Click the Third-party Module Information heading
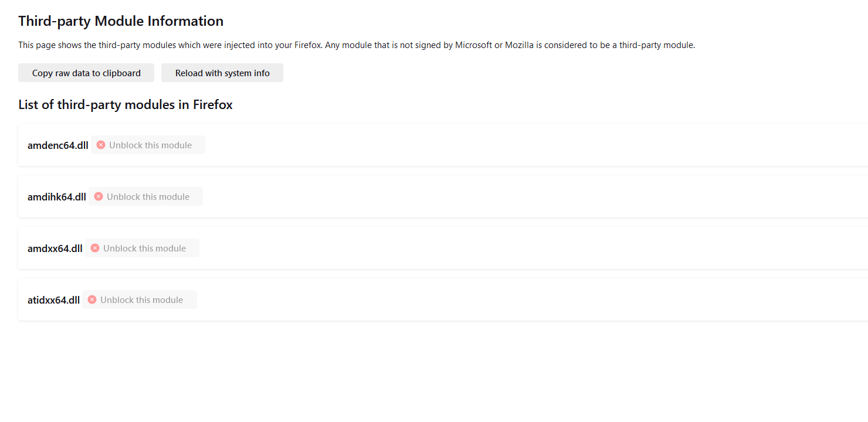Screen dimensions: 868x422 click(121, 21)
